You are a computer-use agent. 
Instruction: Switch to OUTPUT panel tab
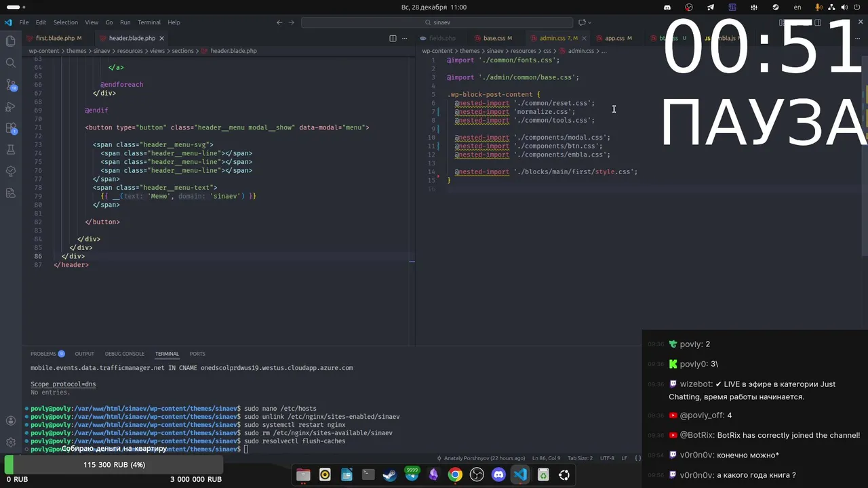click(85, 354)
